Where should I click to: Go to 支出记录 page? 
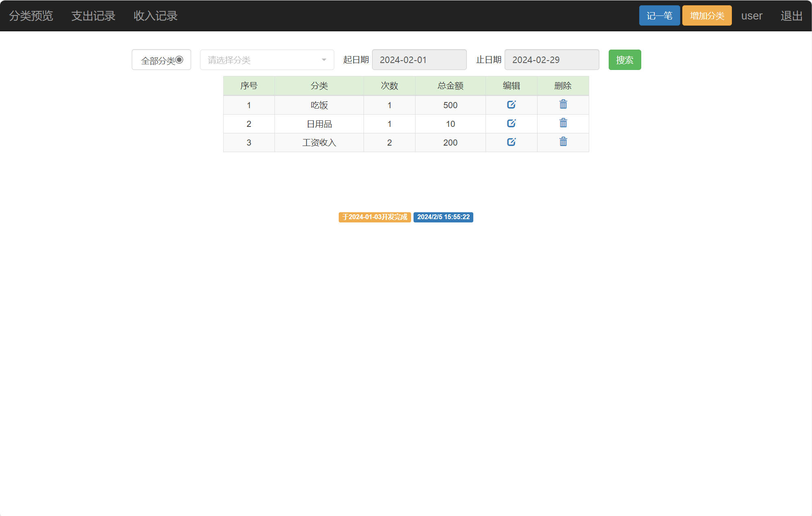pos(93,16)
